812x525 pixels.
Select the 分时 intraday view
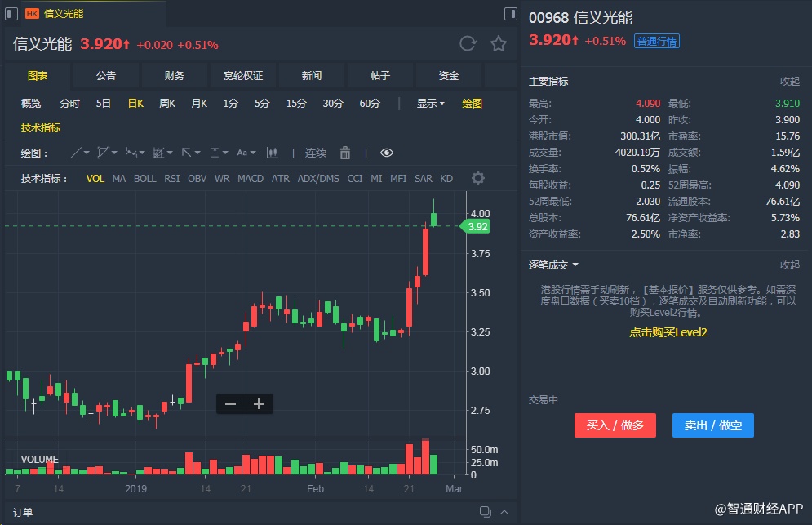point(69,104)
